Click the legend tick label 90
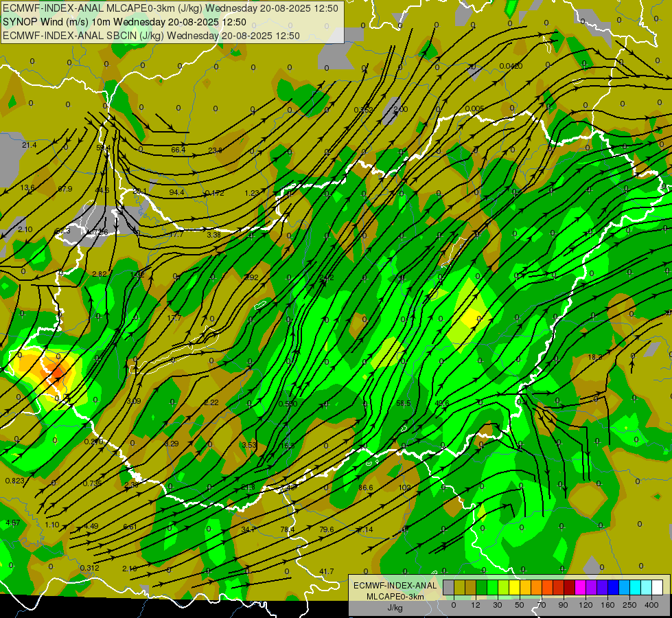This screenshot has width=672, height=618. click(563, 605)
